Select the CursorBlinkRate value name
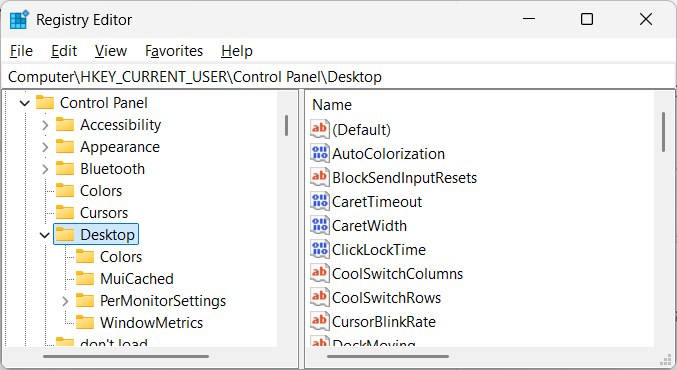Viewport: 677px width, 370px height. [384, 322]
